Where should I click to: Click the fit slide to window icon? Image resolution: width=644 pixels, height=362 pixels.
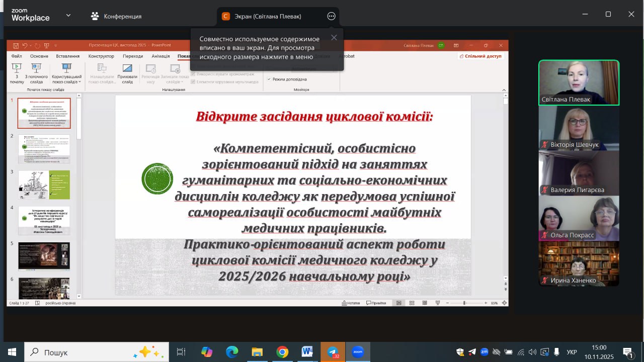504,303
